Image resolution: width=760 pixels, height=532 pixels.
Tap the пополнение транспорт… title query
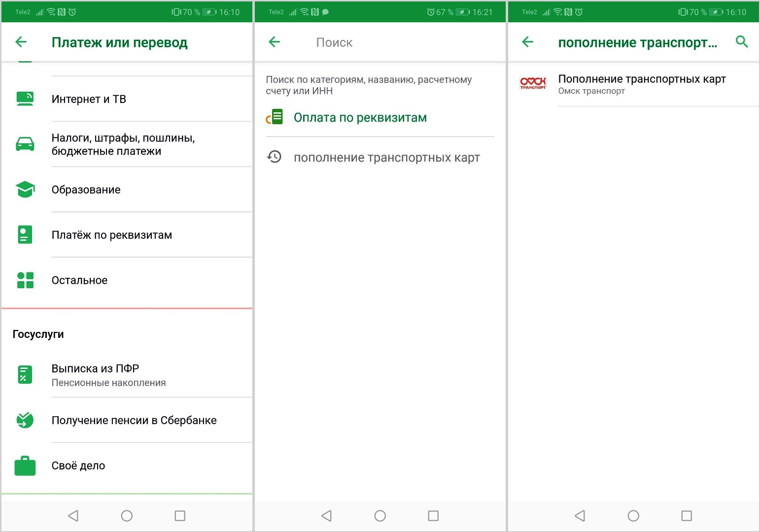click(637, 43)
